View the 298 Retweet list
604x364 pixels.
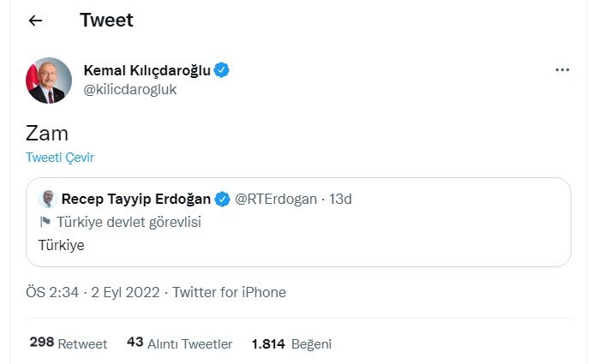click(x=69, y=343)
